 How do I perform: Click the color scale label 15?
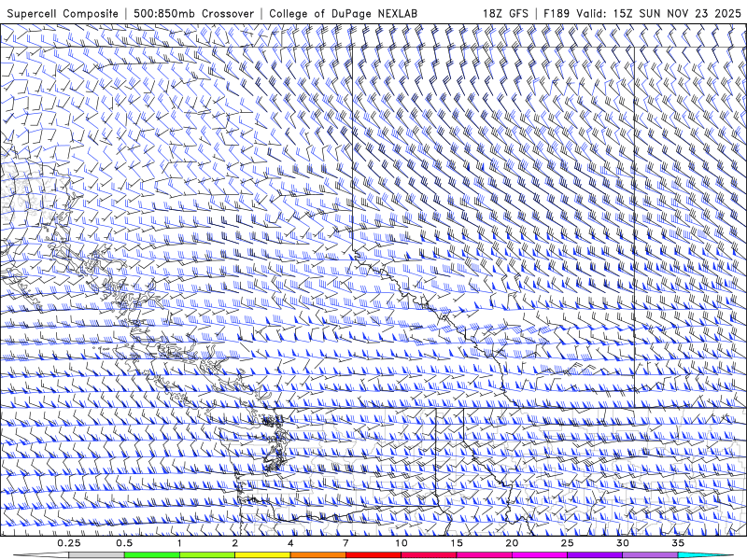457,543
